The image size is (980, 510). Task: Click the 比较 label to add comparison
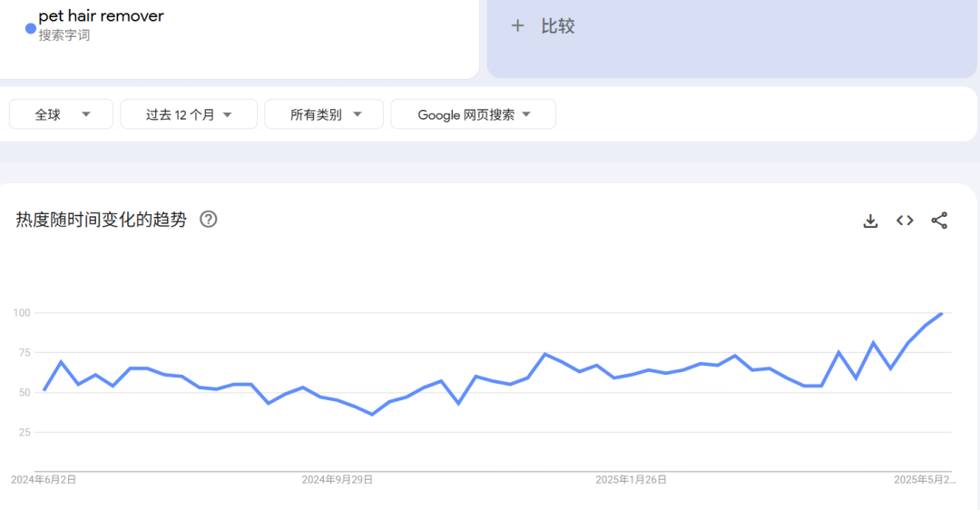coord(558,26)
